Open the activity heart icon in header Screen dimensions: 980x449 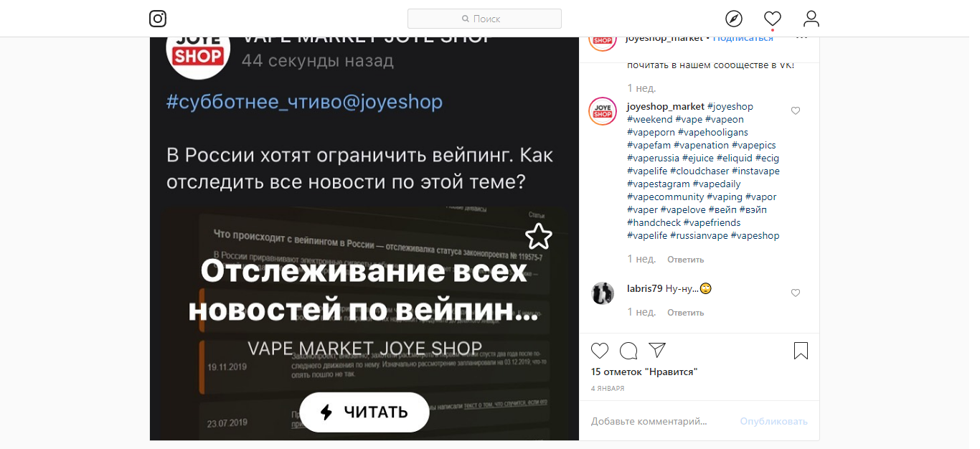pos(773,19)
